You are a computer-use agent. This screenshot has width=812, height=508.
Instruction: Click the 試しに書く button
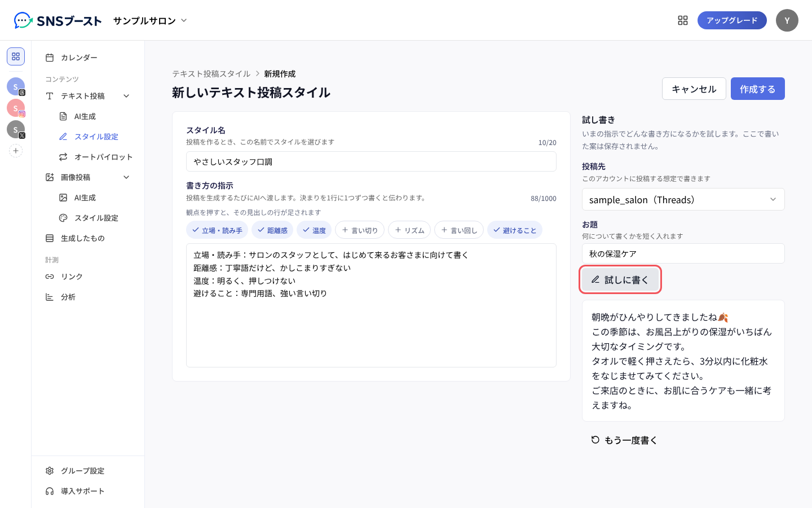pos(620,279)
